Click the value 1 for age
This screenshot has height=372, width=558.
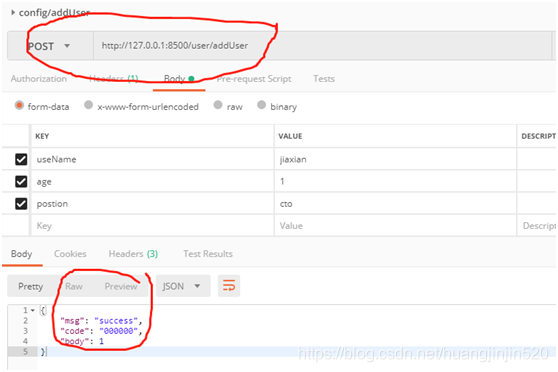(395, 182)
